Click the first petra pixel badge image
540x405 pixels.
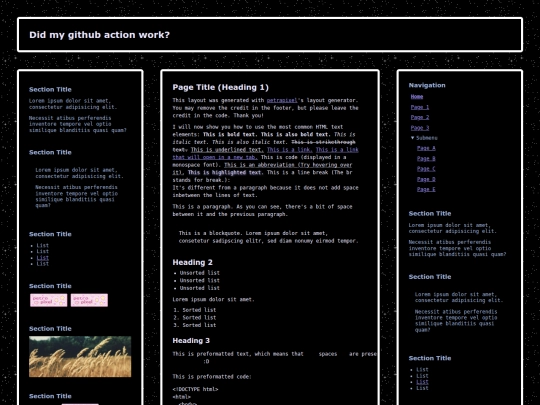coord(49,300)
